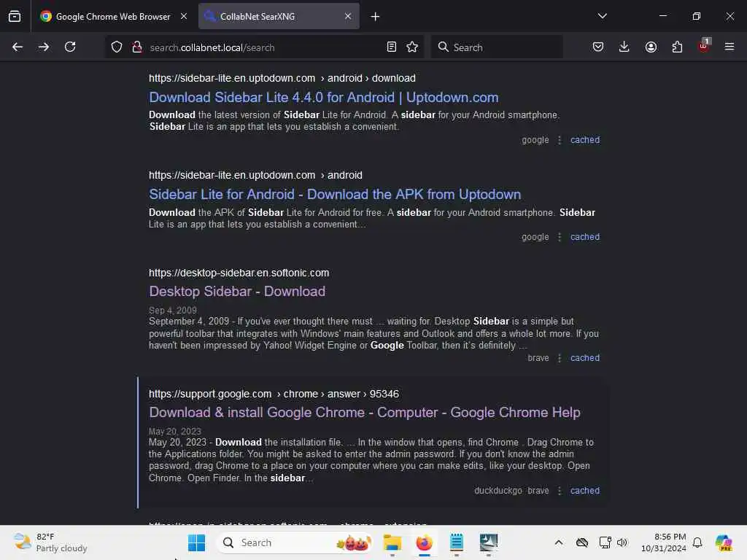Click the browser Search input field

click(x=497, y=47)
